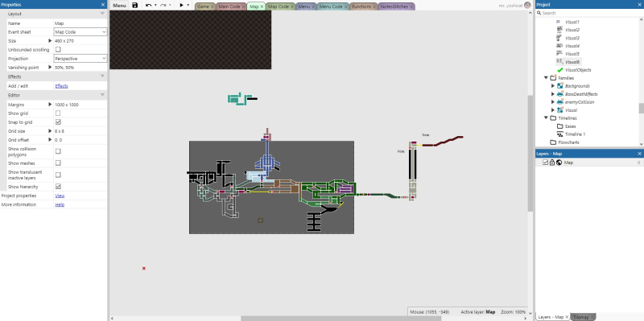This screenshot has width=644, height=321.
Task: Open the Projection dropdown set to Perspective
Action: click(x=80, y=59)
